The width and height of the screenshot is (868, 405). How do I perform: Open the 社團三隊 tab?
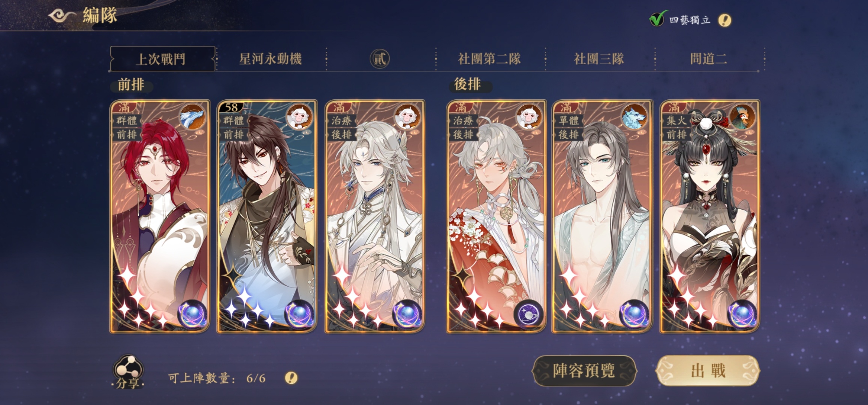coord(599,59)
